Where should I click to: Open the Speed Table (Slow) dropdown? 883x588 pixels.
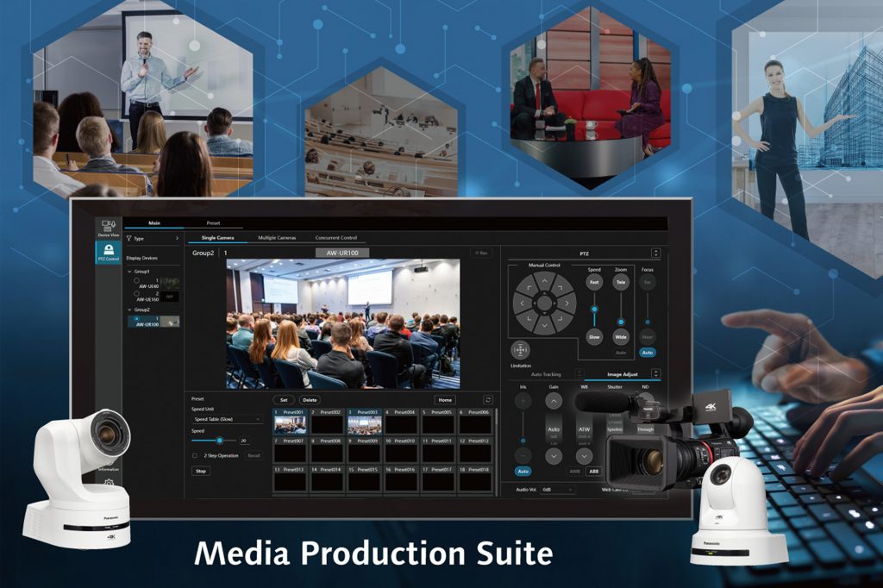(227, 420)
